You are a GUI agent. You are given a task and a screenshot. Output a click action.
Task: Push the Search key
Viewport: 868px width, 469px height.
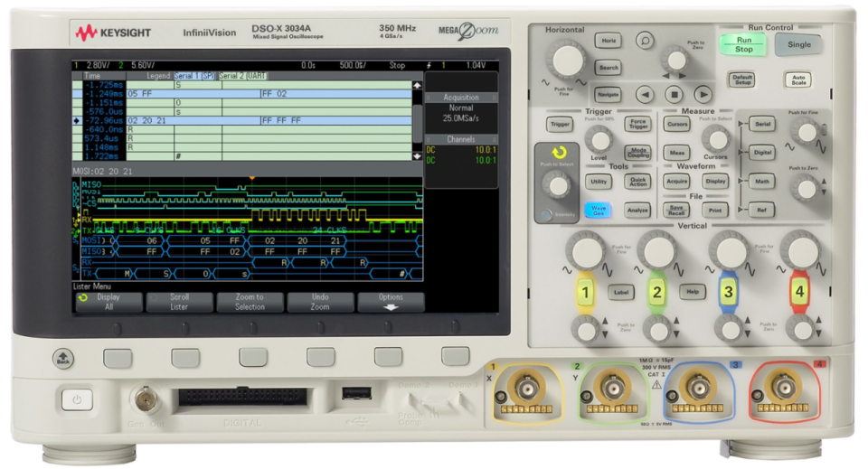tap(608, 68)
